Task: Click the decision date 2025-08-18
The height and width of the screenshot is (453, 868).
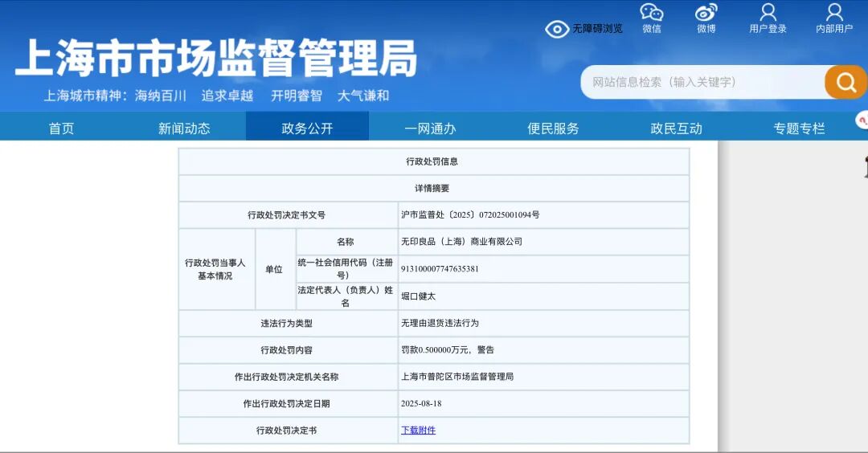Action: click(x=421, y=404)
